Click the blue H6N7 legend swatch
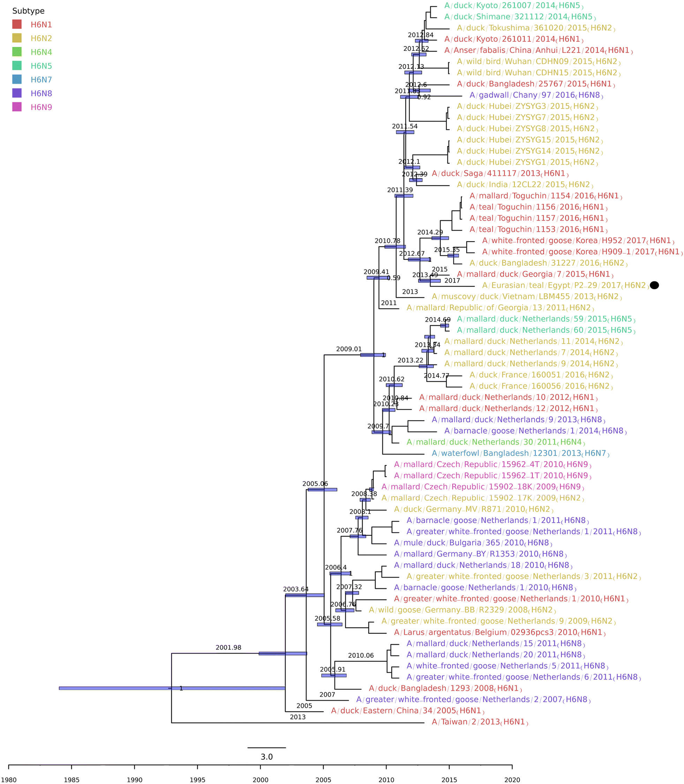The image size is (684, 784). tap(17, 80)
